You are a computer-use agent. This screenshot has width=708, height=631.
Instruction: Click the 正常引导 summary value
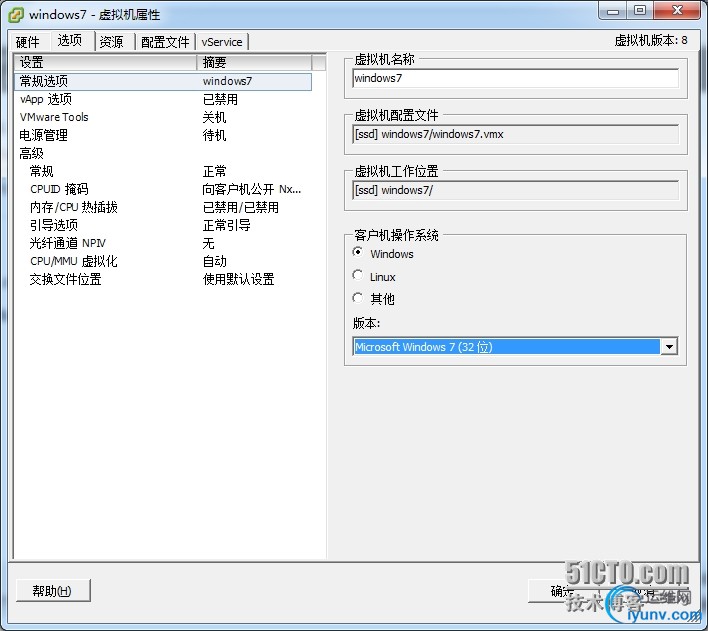click(227, 225)
